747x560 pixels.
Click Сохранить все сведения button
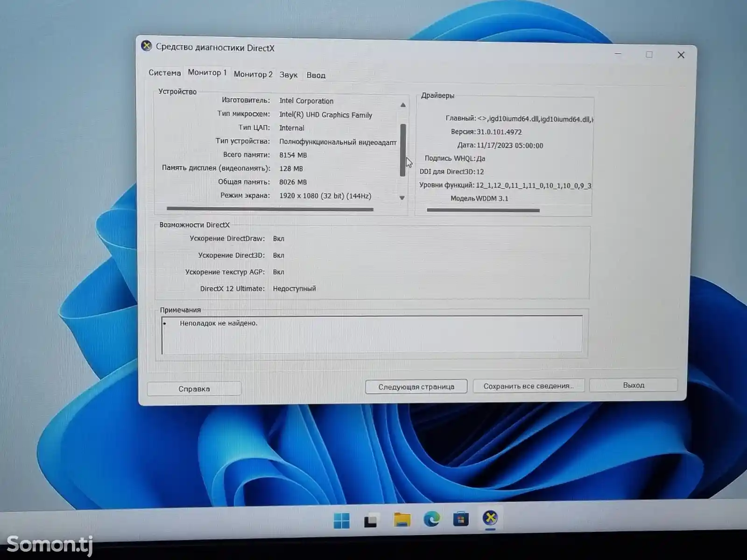529,386
